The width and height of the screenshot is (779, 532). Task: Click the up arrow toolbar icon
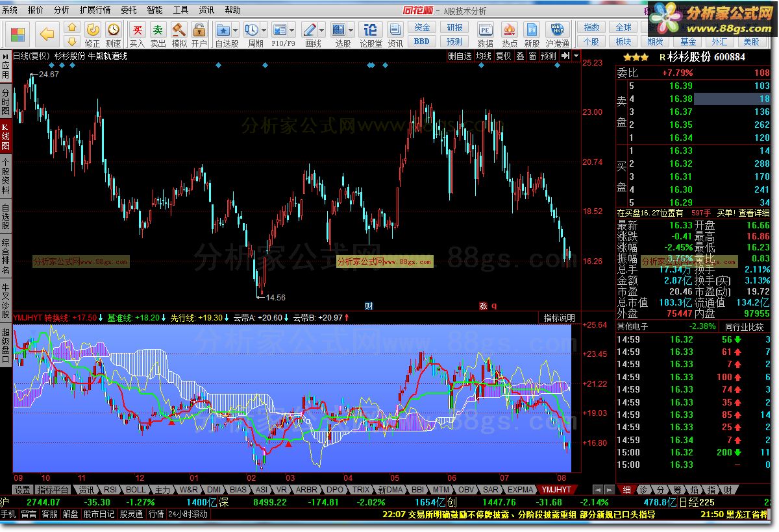[x=73, y=28]
